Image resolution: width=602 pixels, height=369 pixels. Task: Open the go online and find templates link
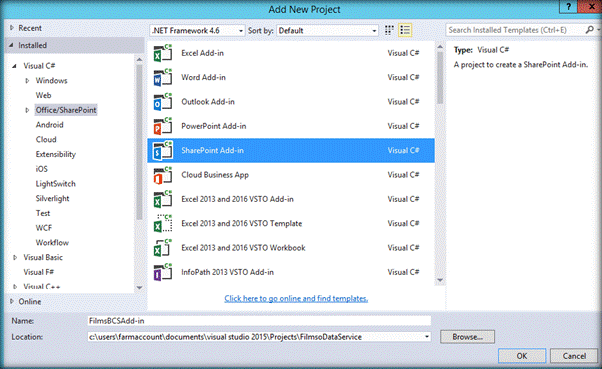[x=296, y=298]
